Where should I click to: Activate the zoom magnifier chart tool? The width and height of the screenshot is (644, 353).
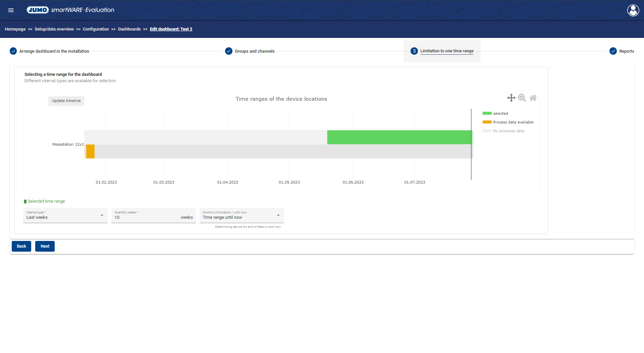pos(522,98)
